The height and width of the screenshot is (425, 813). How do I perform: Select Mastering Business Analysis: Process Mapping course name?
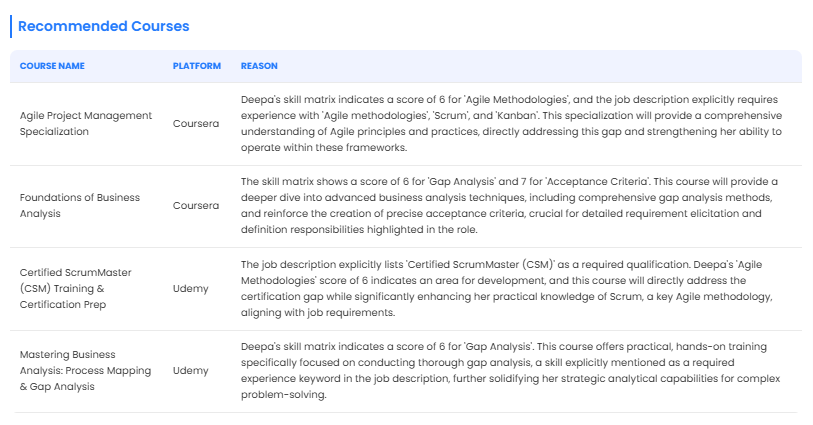pyautogui.click(x=86, y=370)
